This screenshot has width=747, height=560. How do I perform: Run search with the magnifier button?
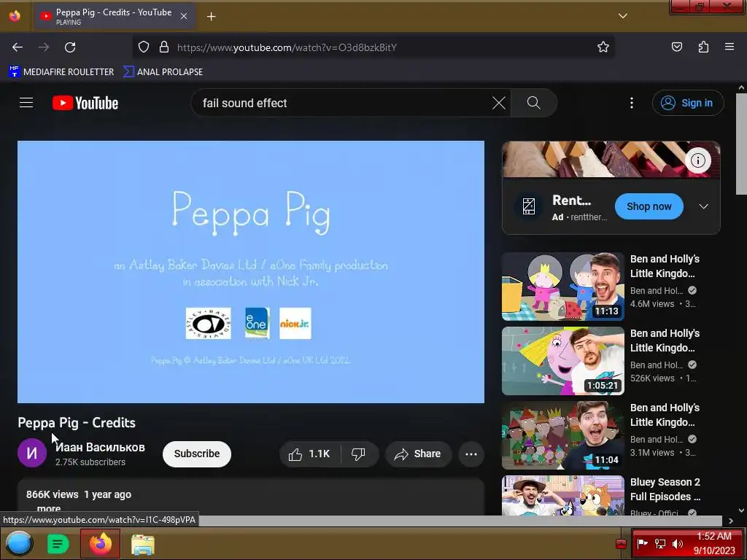533,103
